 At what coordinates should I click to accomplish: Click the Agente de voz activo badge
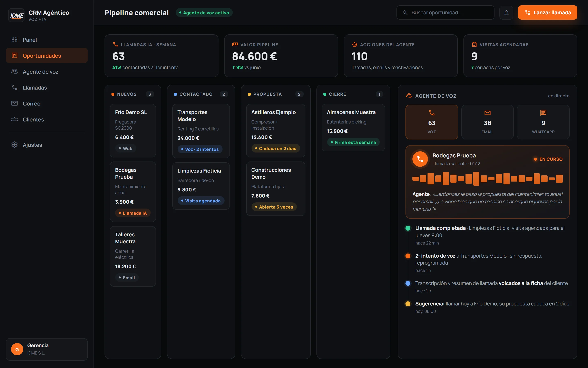[x=204, y=13]
